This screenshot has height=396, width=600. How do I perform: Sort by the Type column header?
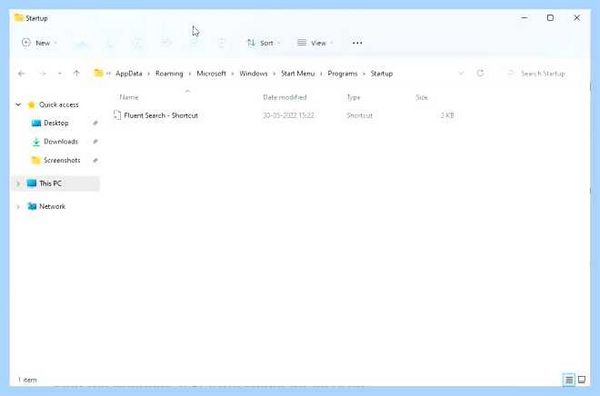tap(353, 97)
